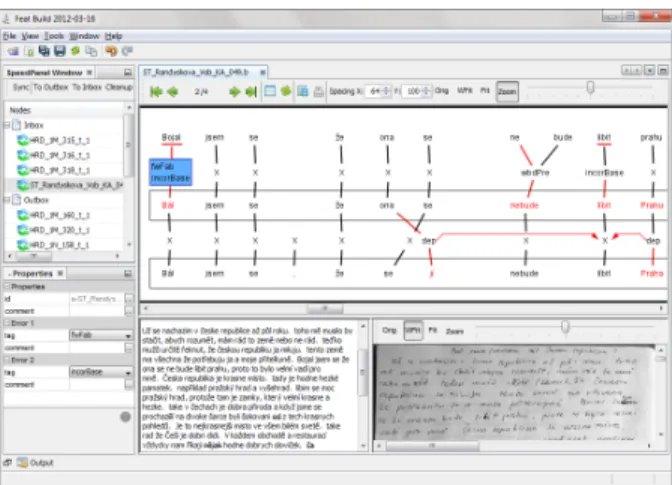Screen dimensions: 672x485
Task: Click the ellipsis button for Error 2 comment
Action: coord(129,385)
